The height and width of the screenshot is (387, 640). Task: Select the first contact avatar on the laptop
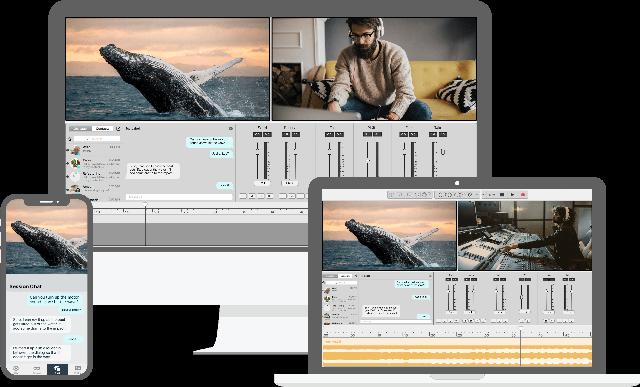(327, 291)
